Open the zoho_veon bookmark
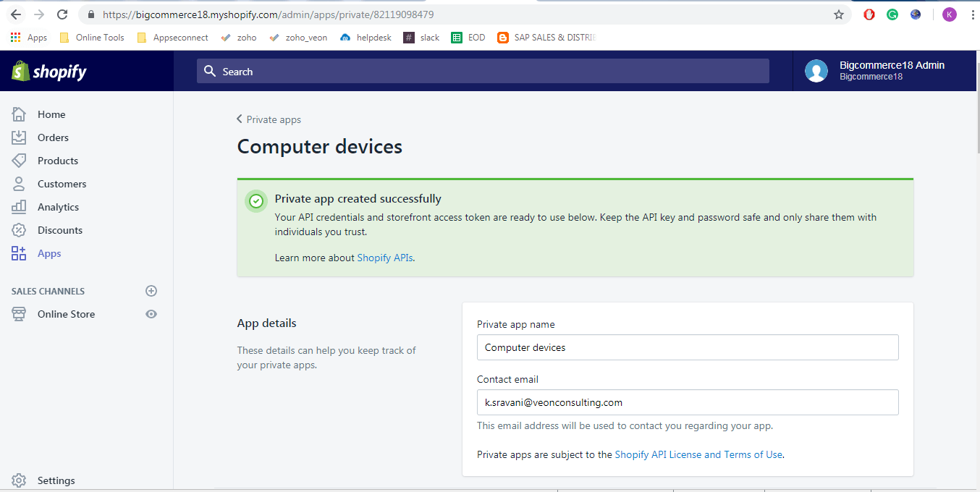This screenshot has height=492, width=980. point(298,38)
